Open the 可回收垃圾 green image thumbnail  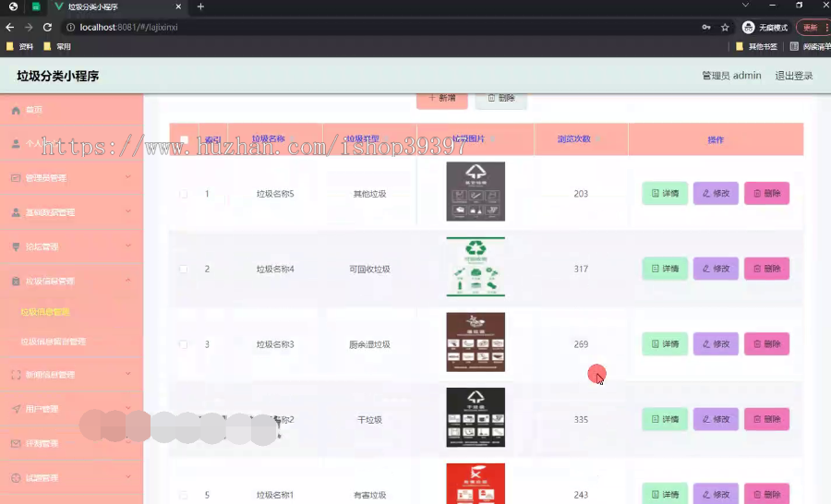pos(476,267)
